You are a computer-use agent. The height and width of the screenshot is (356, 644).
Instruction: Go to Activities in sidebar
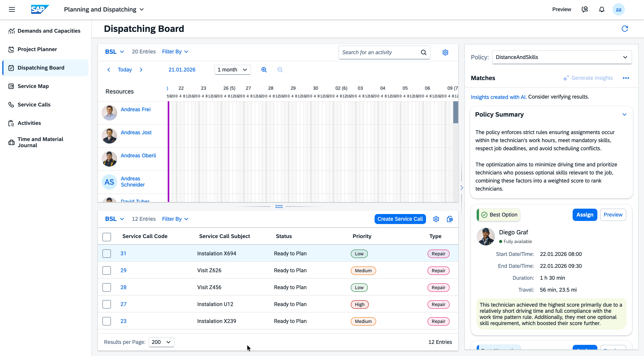(x=29, y=123)
